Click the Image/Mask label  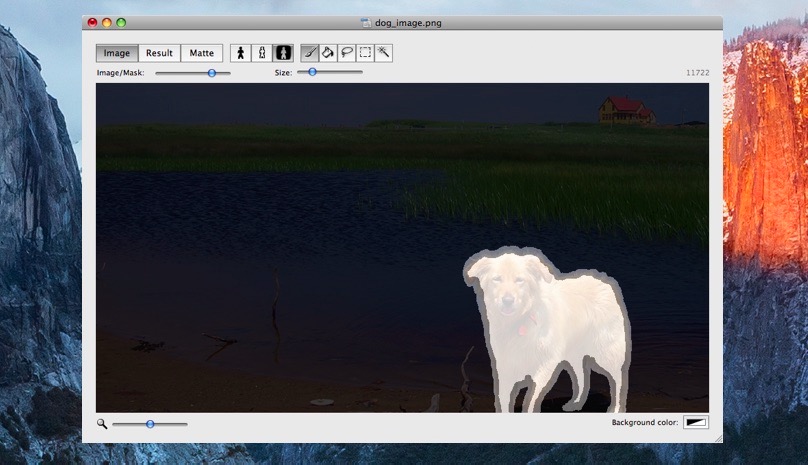click(121, 73)
